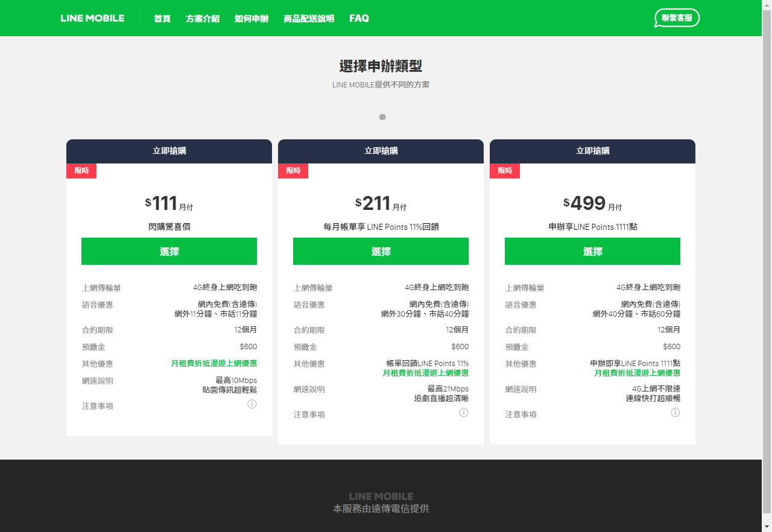Image resolution: width=772 pixels, height=532 pixels.
Task: Click 網外40分鐘、市話60分鐘 text
Action: [x=637, y=314]
